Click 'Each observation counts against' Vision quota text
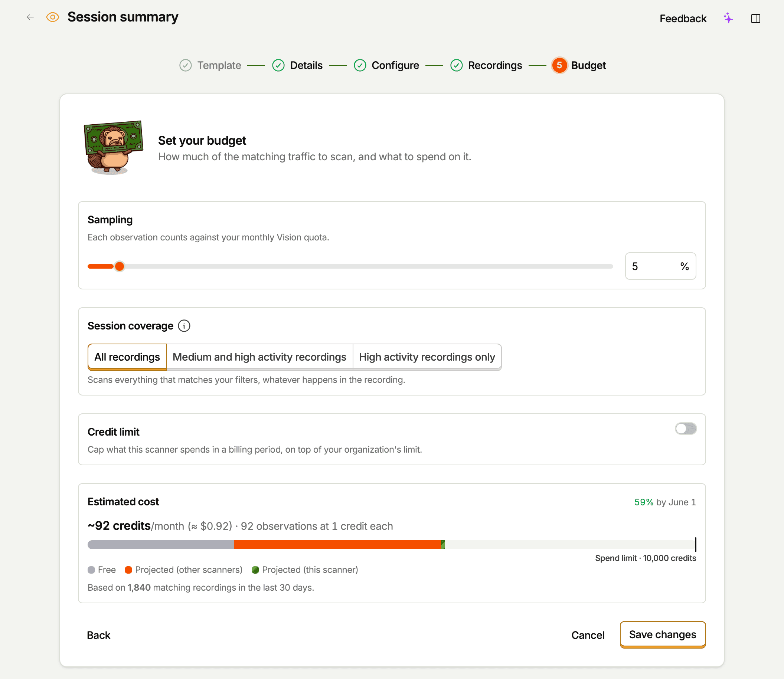Viewport: 784px width, 679px height. [x=208, y=237]
